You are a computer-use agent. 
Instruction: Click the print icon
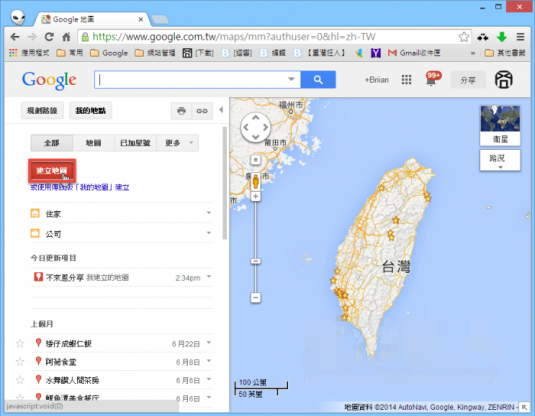click(x=182, y=111)
